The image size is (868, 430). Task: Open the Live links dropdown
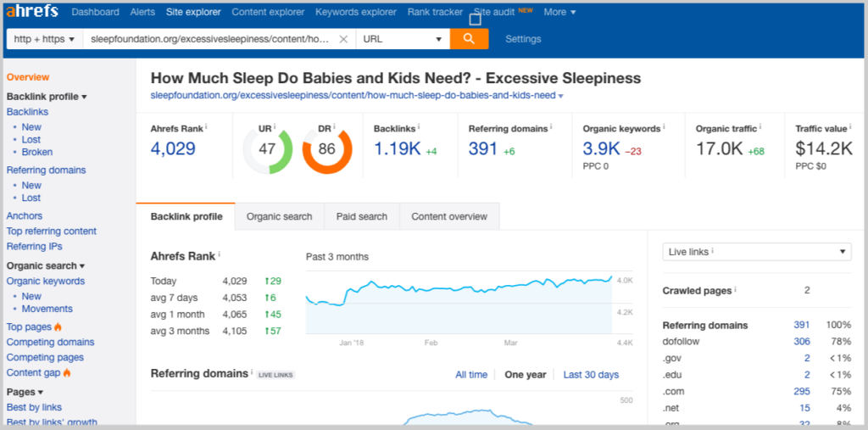point(757,252)
